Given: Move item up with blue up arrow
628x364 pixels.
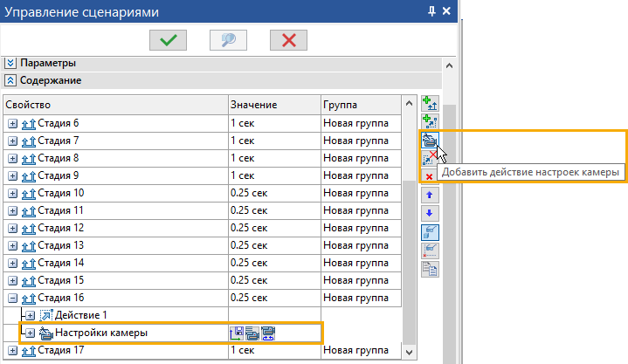Looking at the screenshot, I should pyautogui.click(x=430, y=196).
